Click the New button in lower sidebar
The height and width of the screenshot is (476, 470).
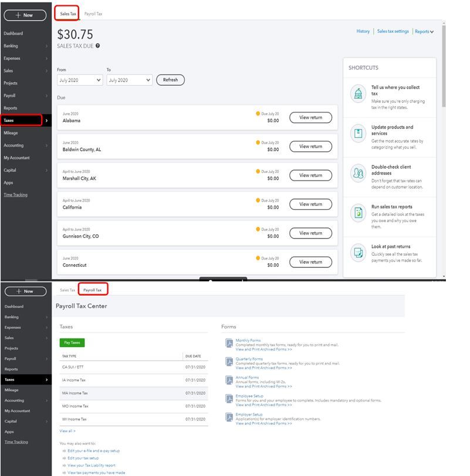coord(26,291)
